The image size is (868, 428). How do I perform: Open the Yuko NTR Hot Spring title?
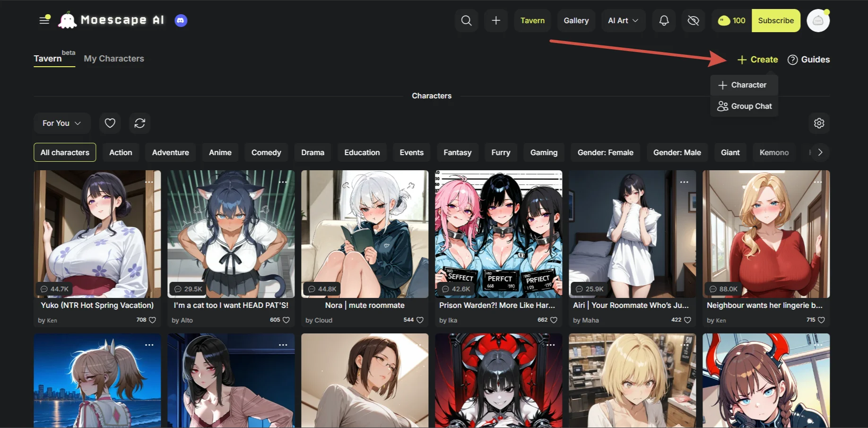click(x=97, y=306)
